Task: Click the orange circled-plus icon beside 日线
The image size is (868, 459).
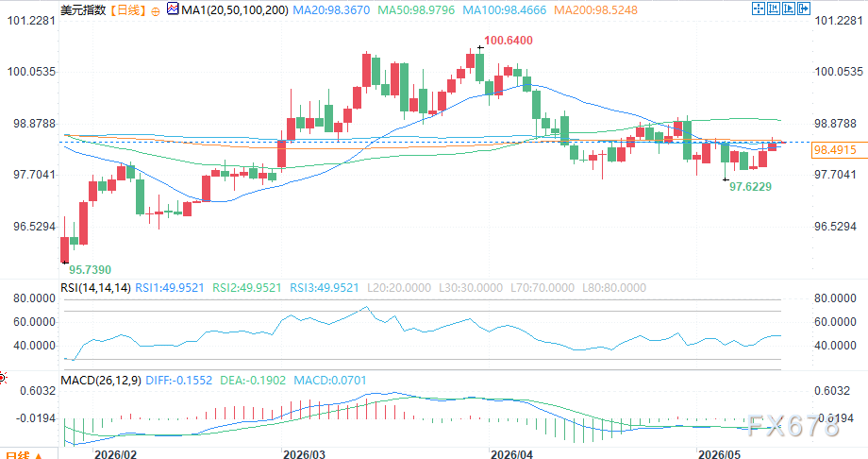Action: pyautogui.click(x=156, y=11)
